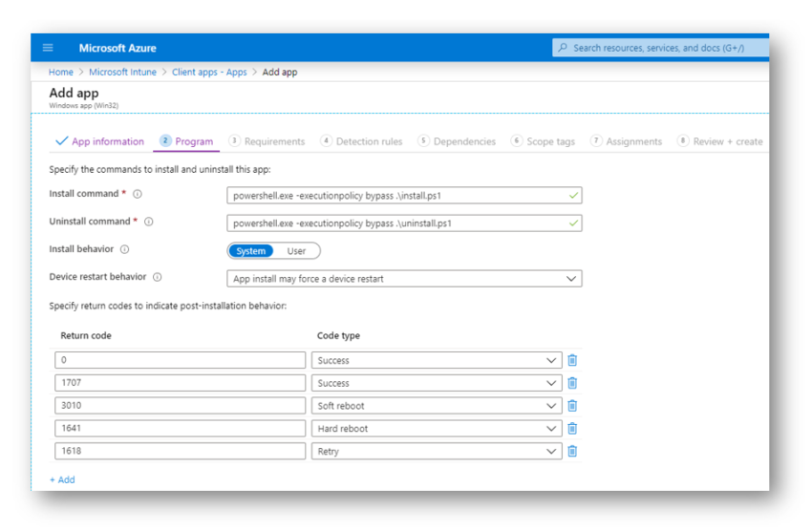Image resolution: width=812 pixels, height=531 pixels.
Task: Open Hard reboot code type dropdown
Action: [437, 429]
